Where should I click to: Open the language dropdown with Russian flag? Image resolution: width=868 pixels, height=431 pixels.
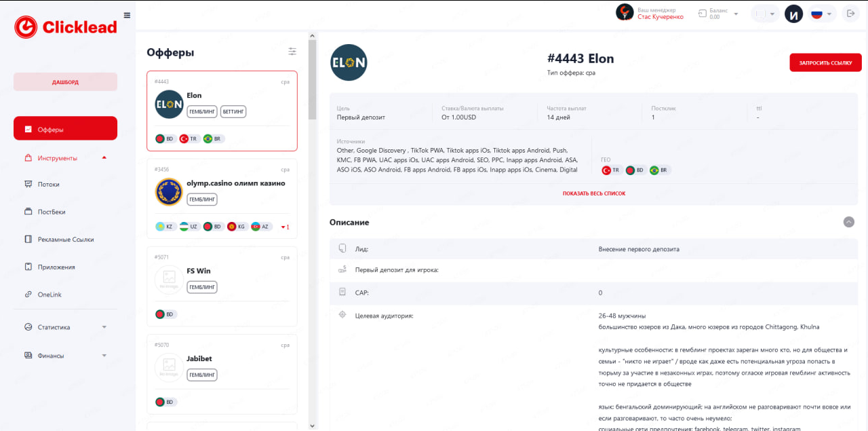click(x=823, y=14)
